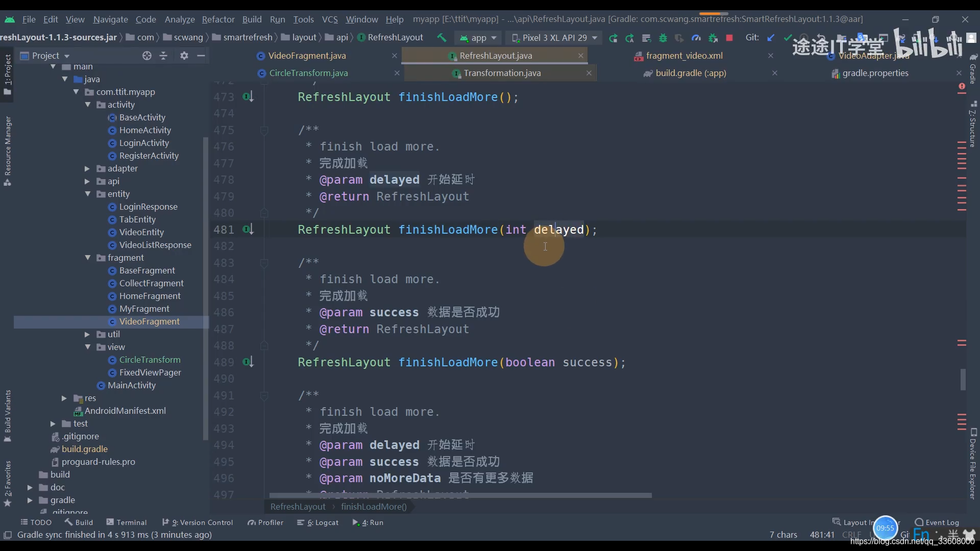Expand the adapter folder

87,168
